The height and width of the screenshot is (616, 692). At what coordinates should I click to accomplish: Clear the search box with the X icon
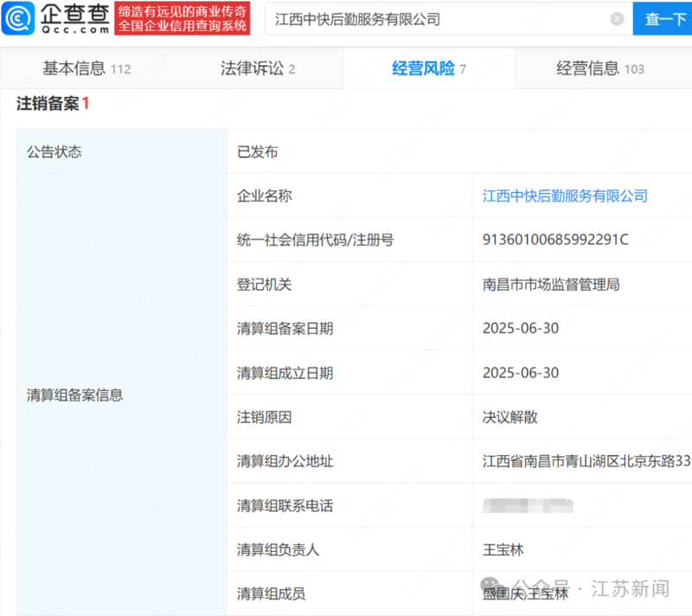click(x=617, y=19)
